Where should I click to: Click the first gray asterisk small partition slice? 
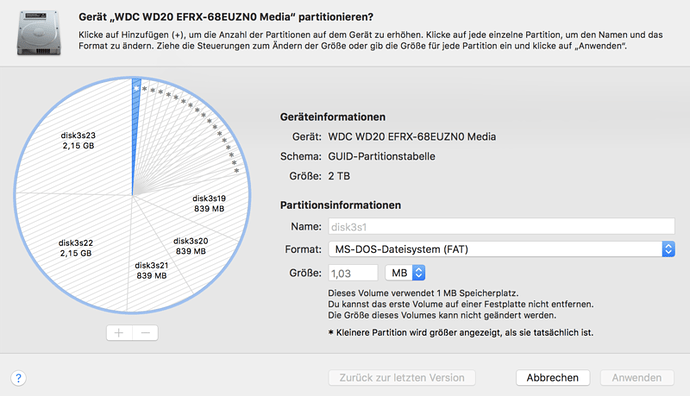144,89
